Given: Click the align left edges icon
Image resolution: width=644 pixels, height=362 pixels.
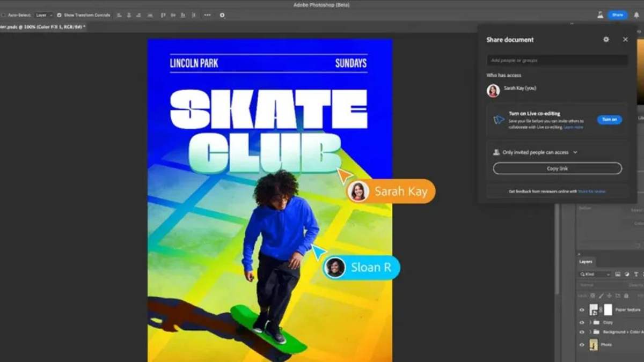Looking at the screenshot, I should [x=119, y=15].
